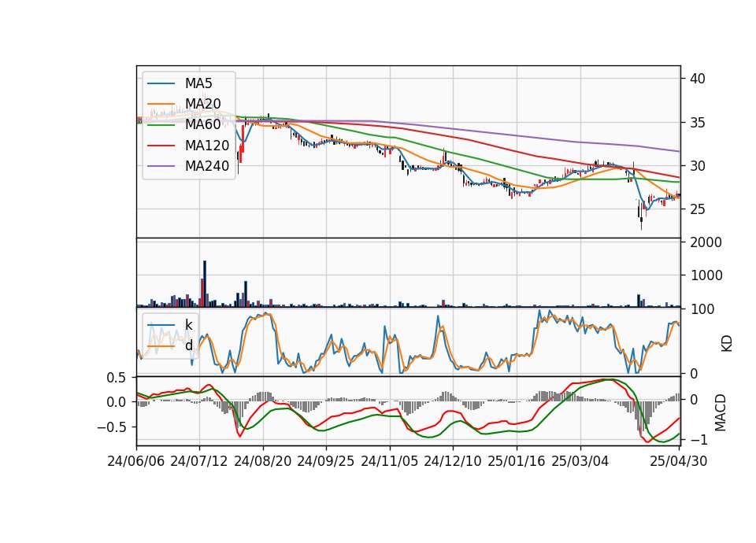
Task: Click the MACD left axis value −0.5
Action: (111, 427)
